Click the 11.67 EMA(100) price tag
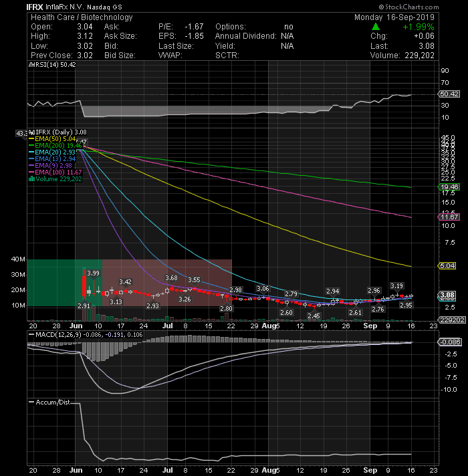This screenshot has height=476, width=468. 449,217
